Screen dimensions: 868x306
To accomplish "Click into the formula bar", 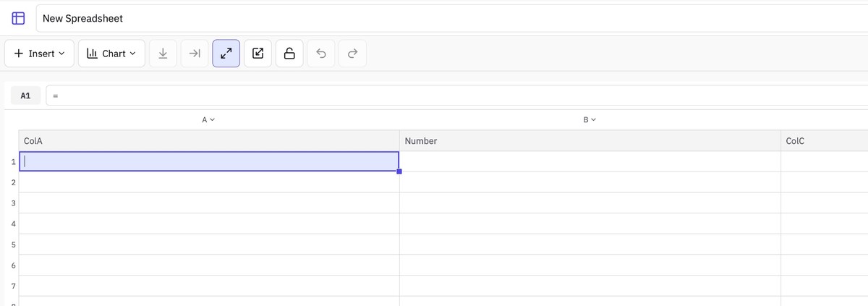I will 457,95.
